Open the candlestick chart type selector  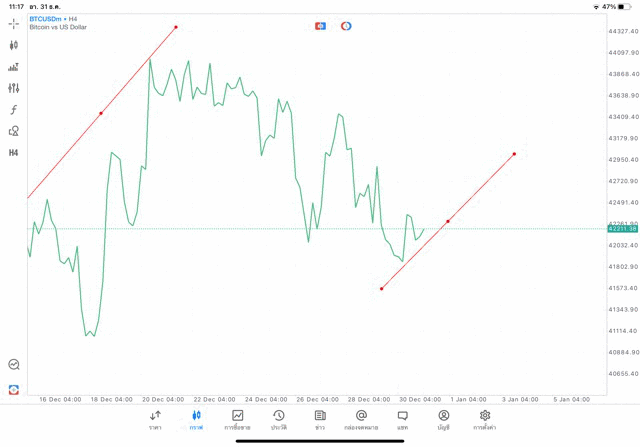[x=14, y=45]
